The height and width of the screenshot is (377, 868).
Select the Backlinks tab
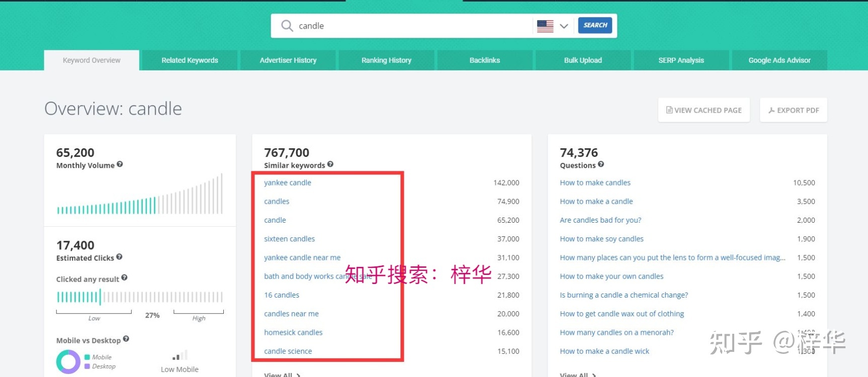point(485,60)
